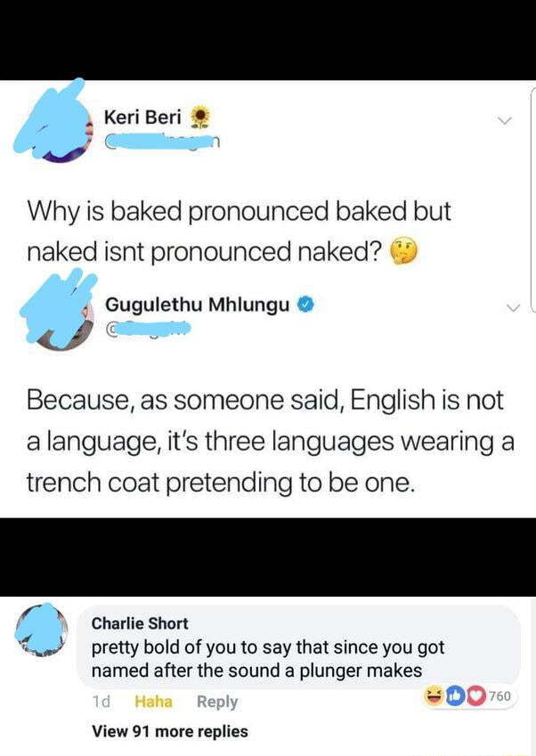Open the 760 reactions count
Image resolution: width=536 pixels, height=756 pixels.
point(499,695)
